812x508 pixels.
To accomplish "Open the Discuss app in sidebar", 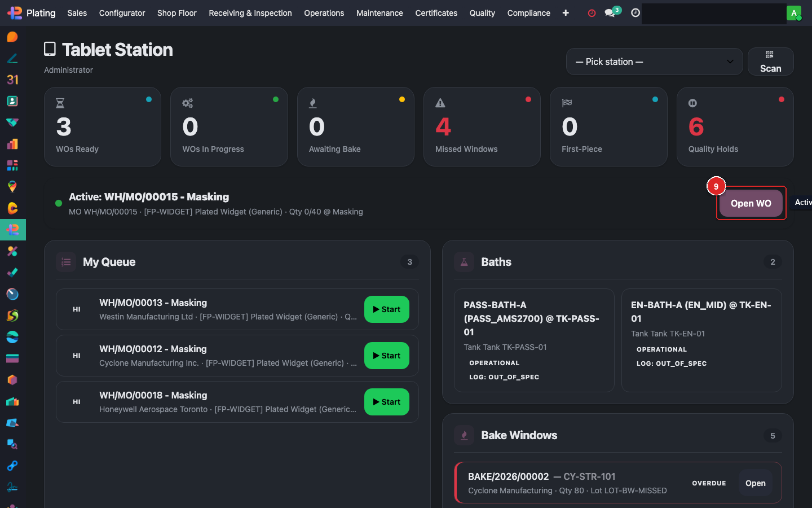I will point(12,37).
